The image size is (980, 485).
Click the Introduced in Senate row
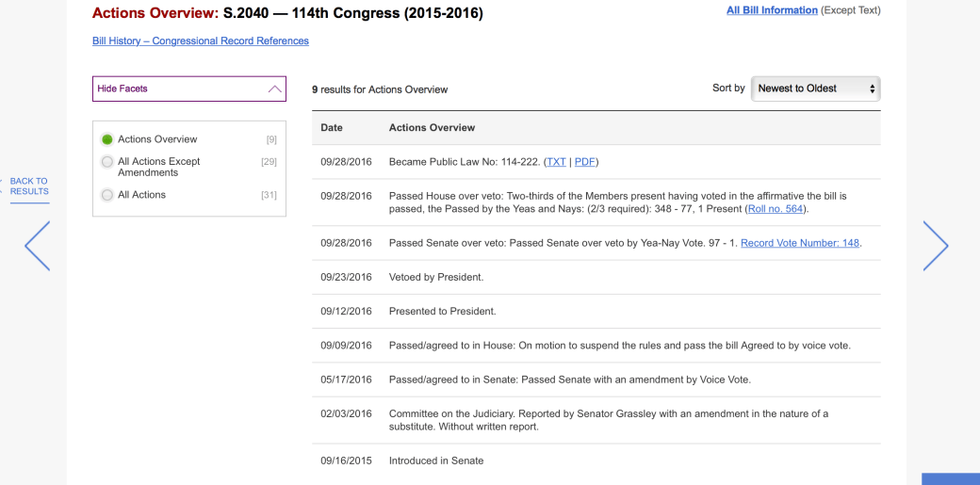click(x=436, y=461)
